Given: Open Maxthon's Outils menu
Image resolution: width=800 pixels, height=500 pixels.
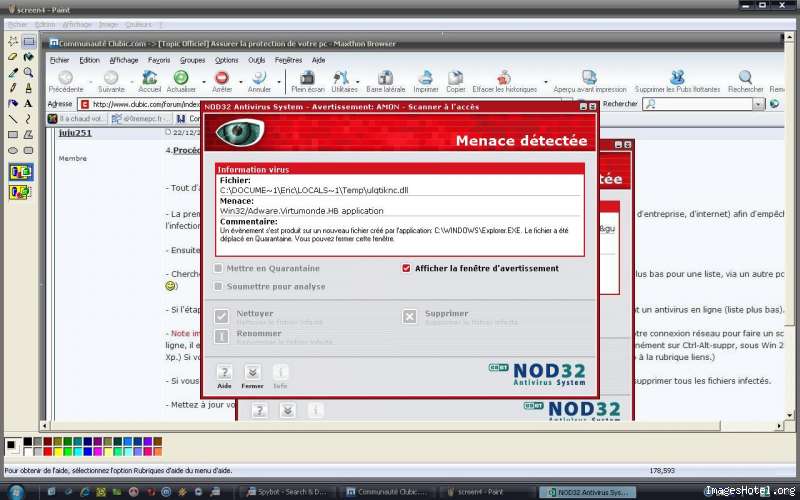Looking at the screenshot, I should pos(256,60).
